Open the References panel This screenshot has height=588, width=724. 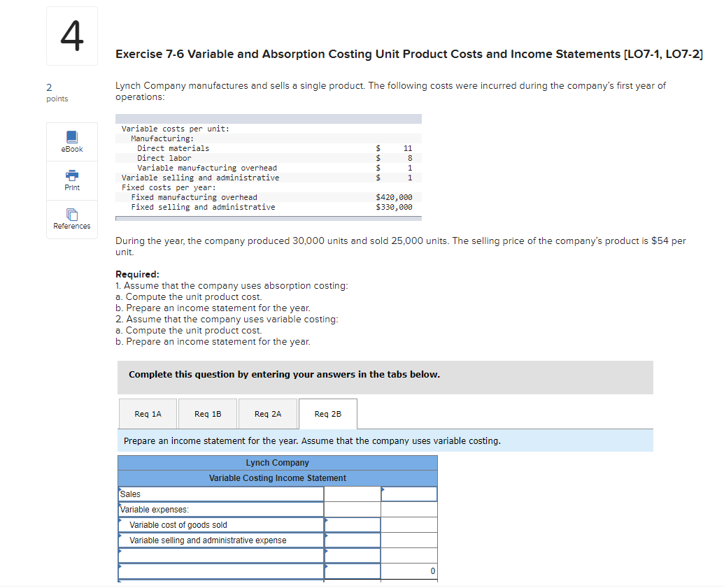point(71,219)
